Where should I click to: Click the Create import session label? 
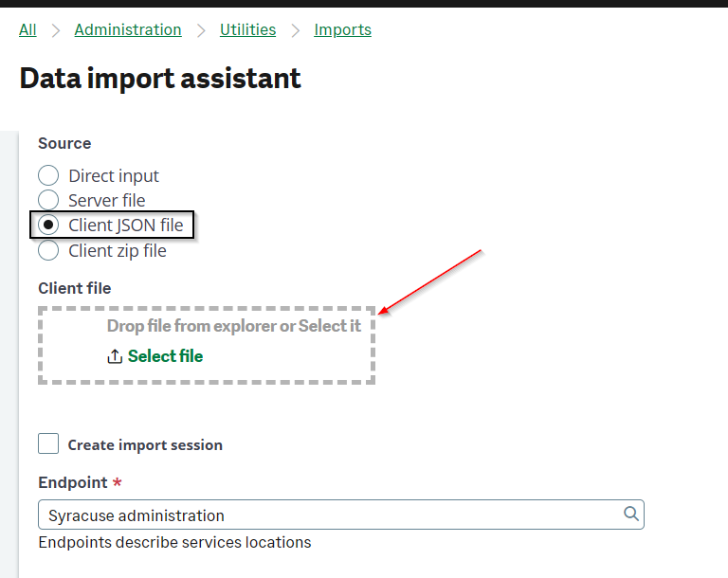pos(145,444)
